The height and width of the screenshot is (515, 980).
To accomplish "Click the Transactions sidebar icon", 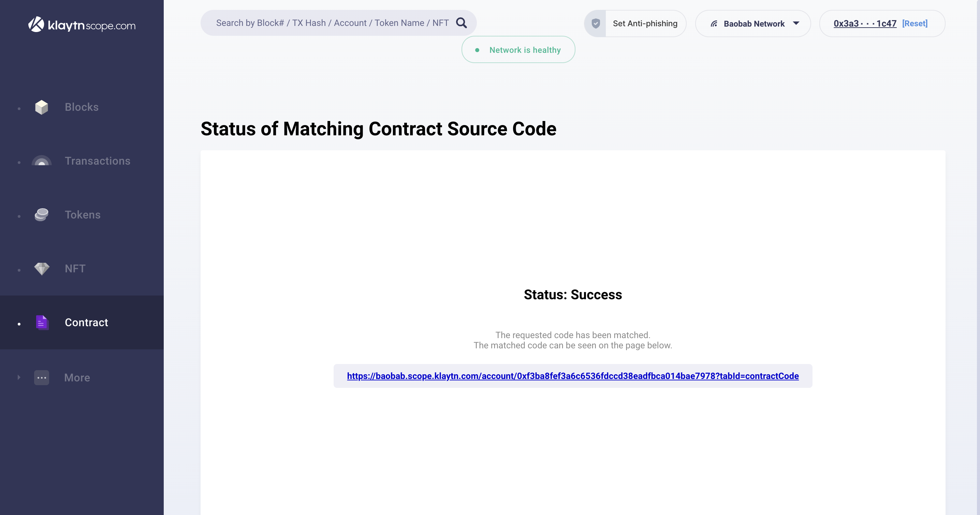I will (42, 161).
